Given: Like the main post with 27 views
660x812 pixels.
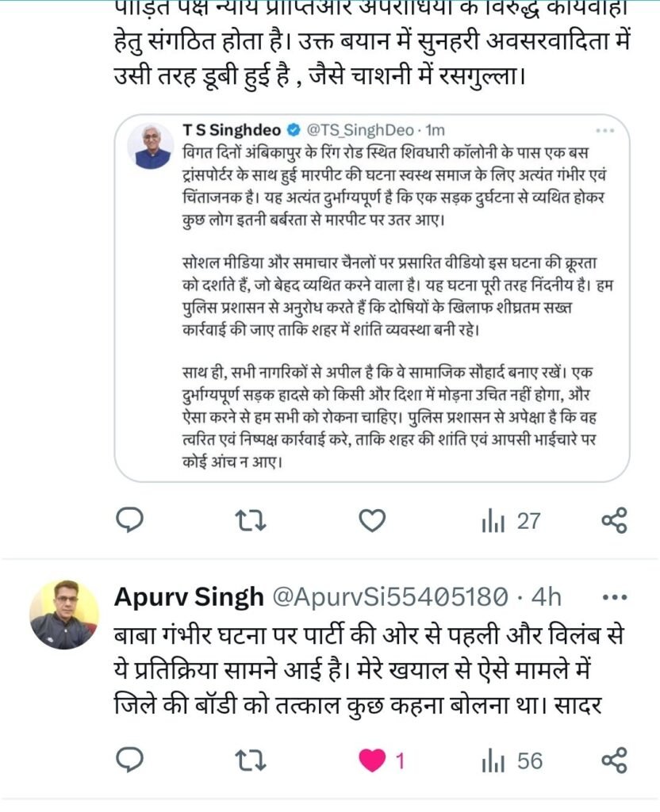Looking at the screenshot, I should click(x=371, y=520).
